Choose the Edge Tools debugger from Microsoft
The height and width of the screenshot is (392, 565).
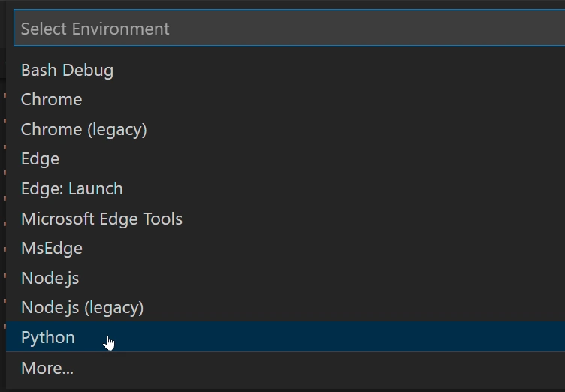pyautogui.click(x=102, y=219)
